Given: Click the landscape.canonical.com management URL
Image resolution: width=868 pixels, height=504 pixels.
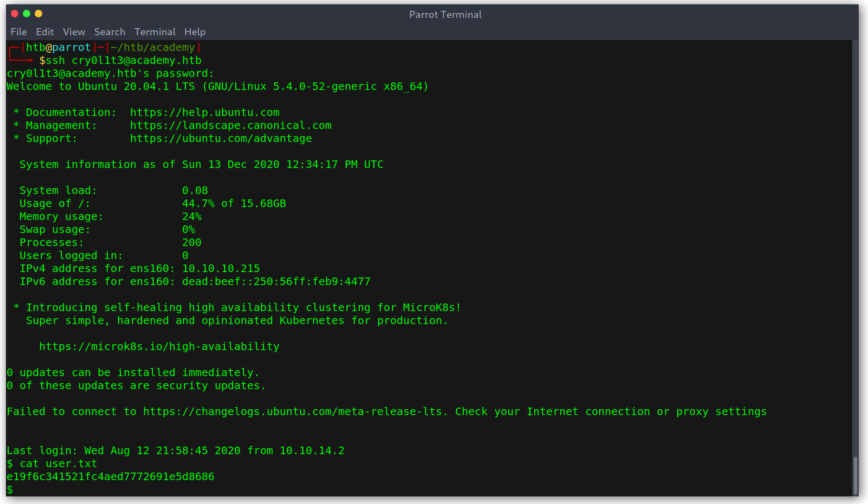Looking at the screenshot, I should (x=231, y=126).
